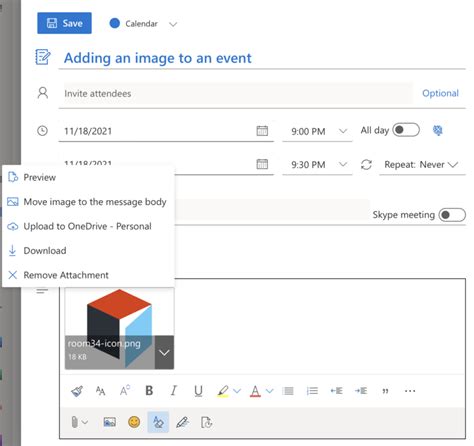Click the event title notepad icon

coord(43,57)
